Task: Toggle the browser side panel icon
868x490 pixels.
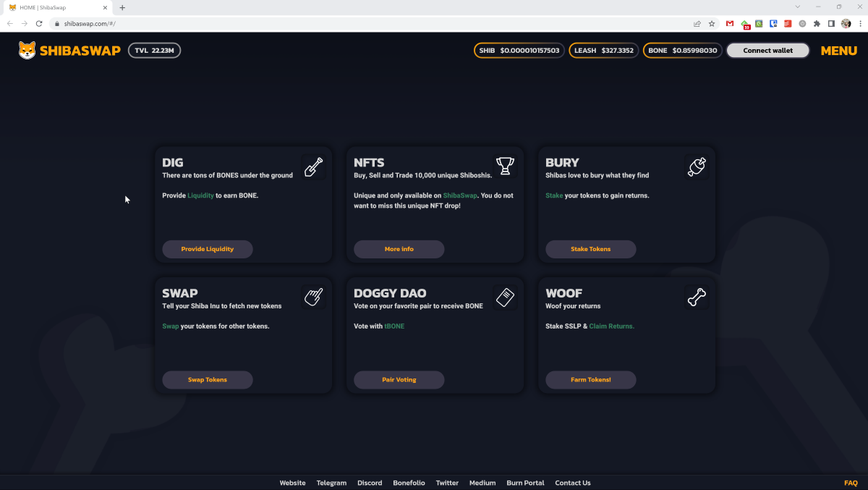Action: (x=832, y=23)
